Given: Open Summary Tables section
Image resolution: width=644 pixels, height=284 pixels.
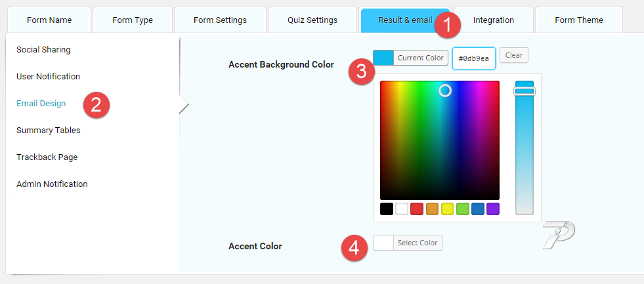Looking at the screenshot, I should [49, 130].
